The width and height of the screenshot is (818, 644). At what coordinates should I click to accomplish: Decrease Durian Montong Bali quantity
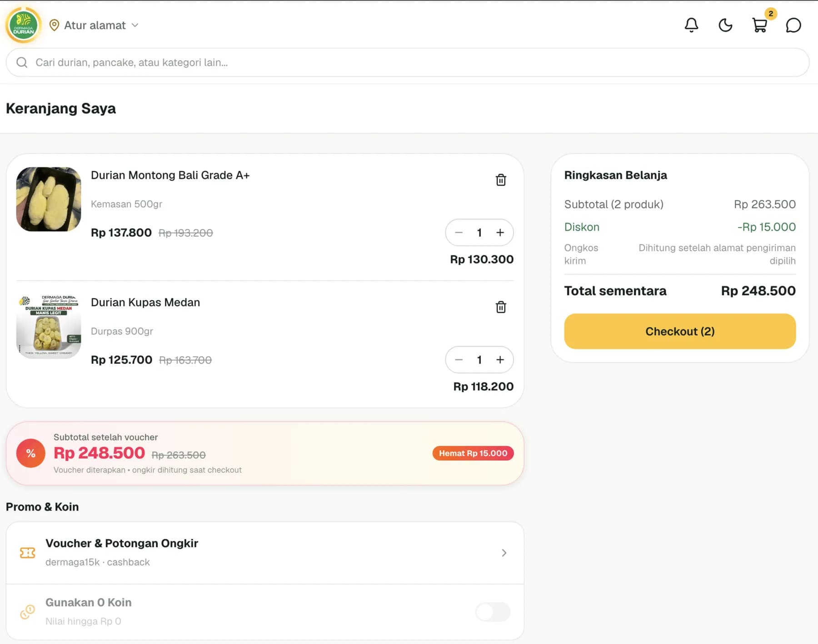coord(459,233)
